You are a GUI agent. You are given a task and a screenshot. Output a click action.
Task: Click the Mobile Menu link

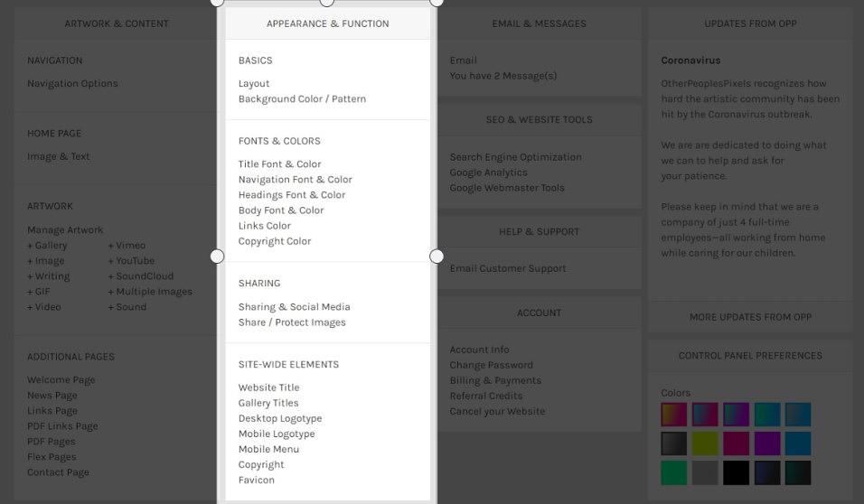(268, 449)
